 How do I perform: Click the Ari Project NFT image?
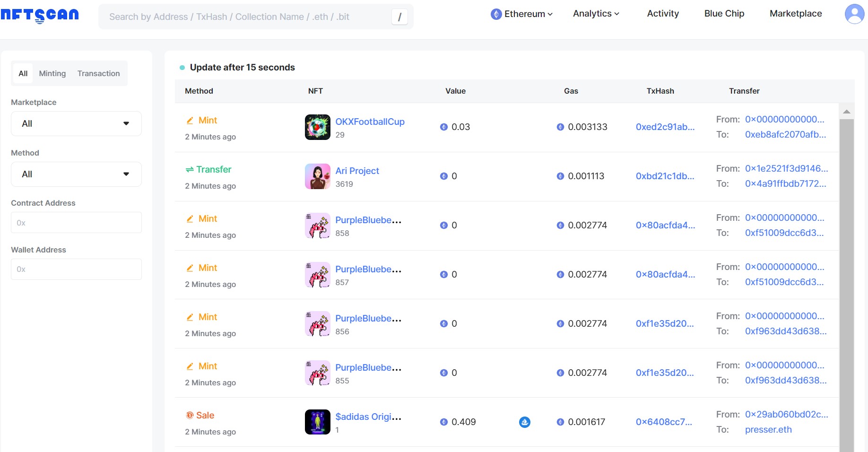pyautogui.click(x=317, y=176)
